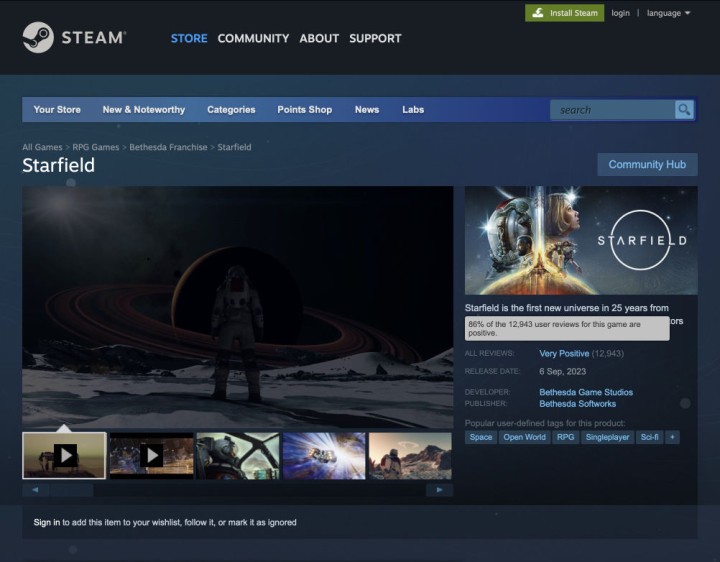This screenshot has width=720, height=562.
Task: Click the login link
Action: (x=620, y=13)
